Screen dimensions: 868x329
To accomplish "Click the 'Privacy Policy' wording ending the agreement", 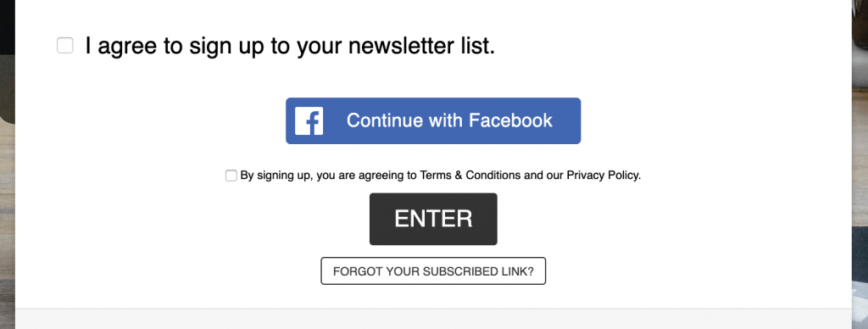I will (x=604, y=176).
